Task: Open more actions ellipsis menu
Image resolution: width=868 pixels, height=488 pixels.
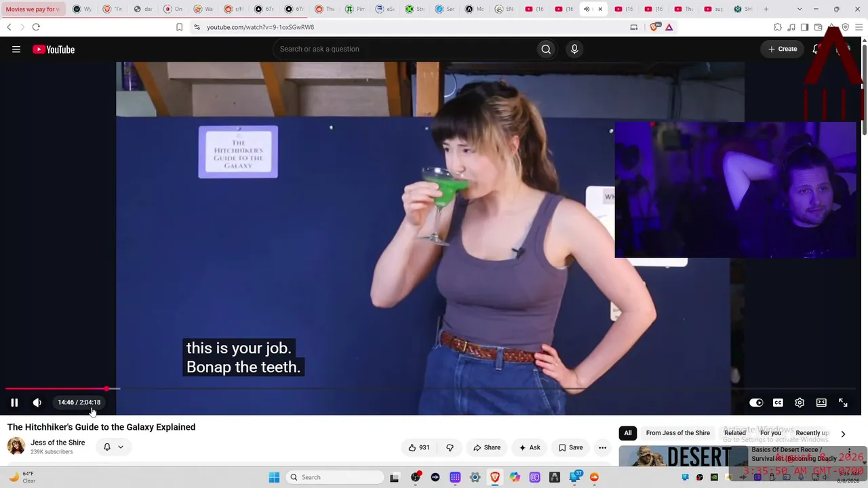Action: tap(602, 447)
